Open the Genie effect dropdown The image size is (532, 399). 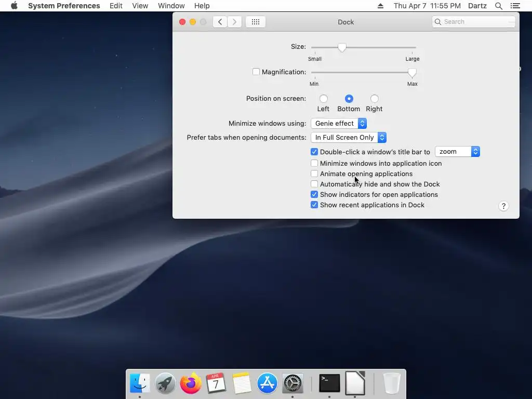(339, 124)
